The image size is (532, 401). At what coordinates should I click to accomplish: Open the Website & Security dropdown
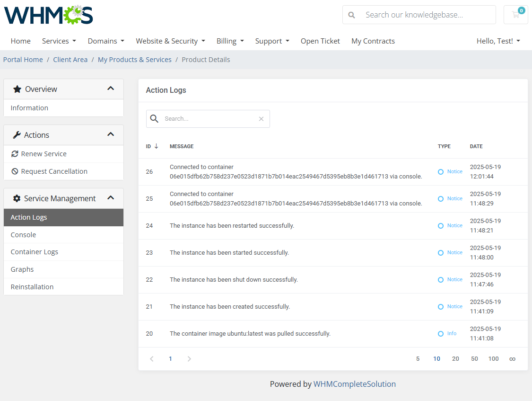click(x=171, y=41)
